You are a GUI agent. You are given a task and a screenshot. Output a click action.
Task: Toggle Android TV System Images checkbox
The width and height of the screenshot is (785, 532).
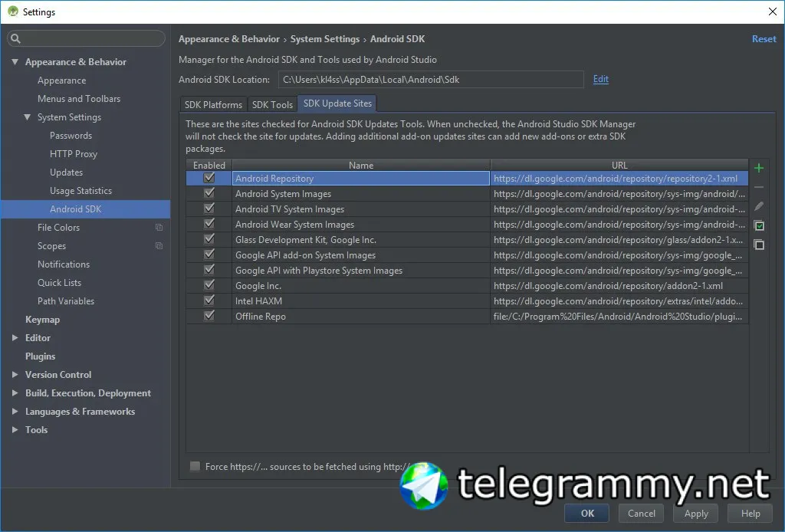(x=209, y=209)
